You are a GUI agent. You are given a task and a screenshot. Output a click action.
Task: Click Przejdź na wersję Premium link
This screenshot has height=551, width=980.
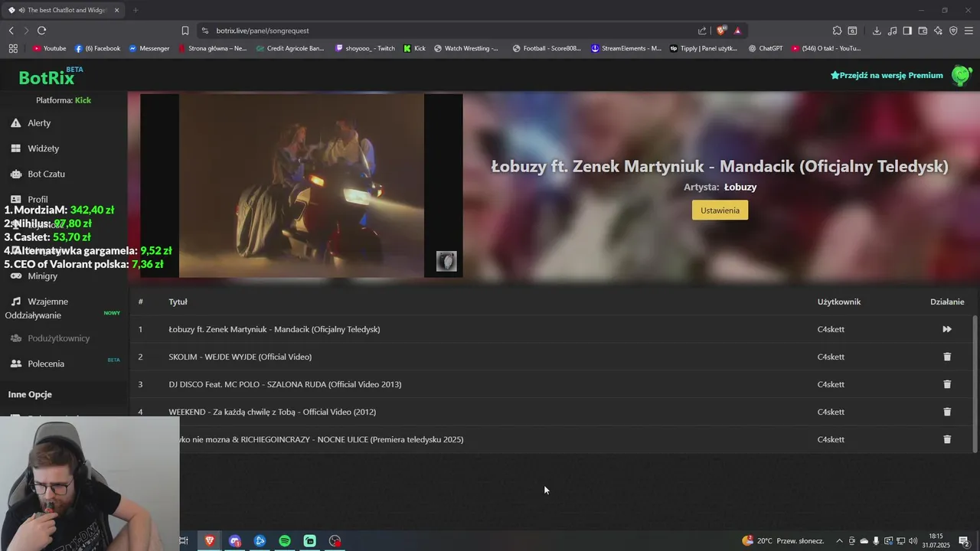887,75
